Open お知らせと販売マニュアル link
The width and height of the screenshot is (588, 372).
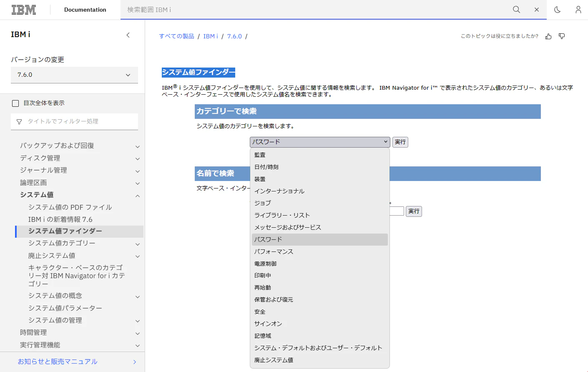click(58, 362)
